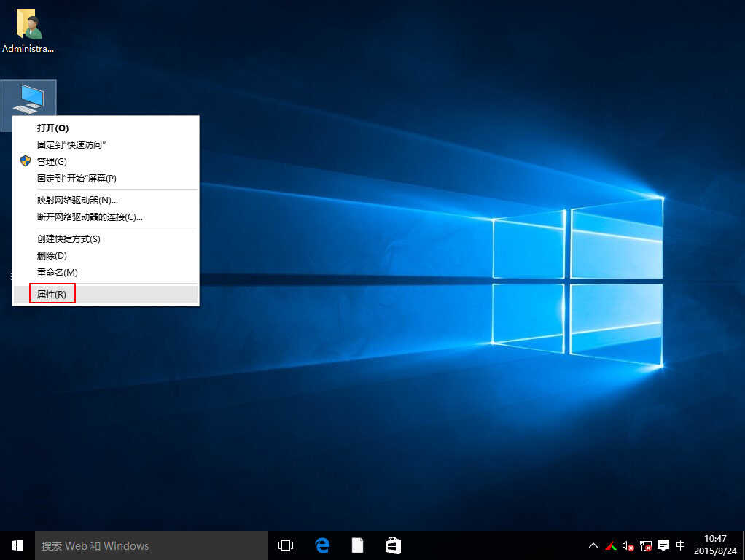Click the network disconnected tray icon
The width and height of the screenshot is (745, 560).
point(645,545)
